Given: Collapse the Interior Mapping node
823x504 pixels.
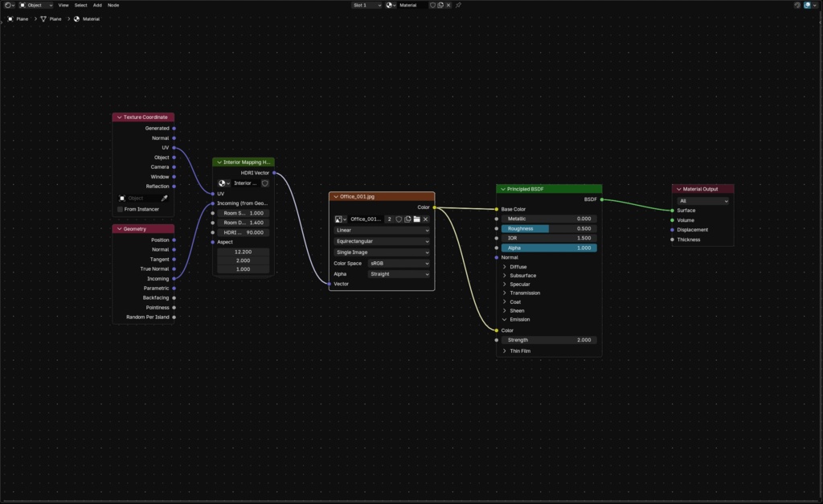Looking at the screenshot, I should coord(219,162).
